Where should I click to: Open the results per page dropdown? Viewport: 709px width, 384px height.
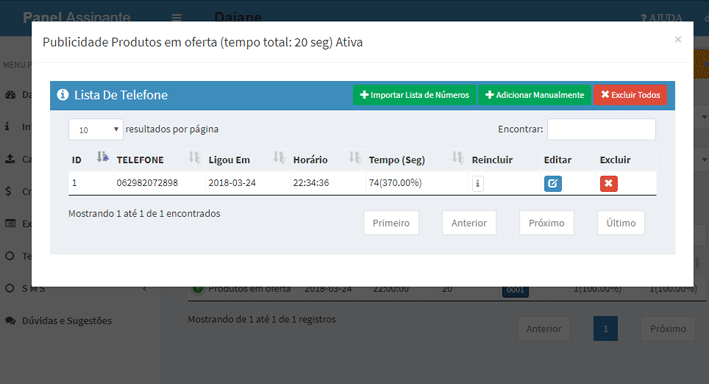96,130
